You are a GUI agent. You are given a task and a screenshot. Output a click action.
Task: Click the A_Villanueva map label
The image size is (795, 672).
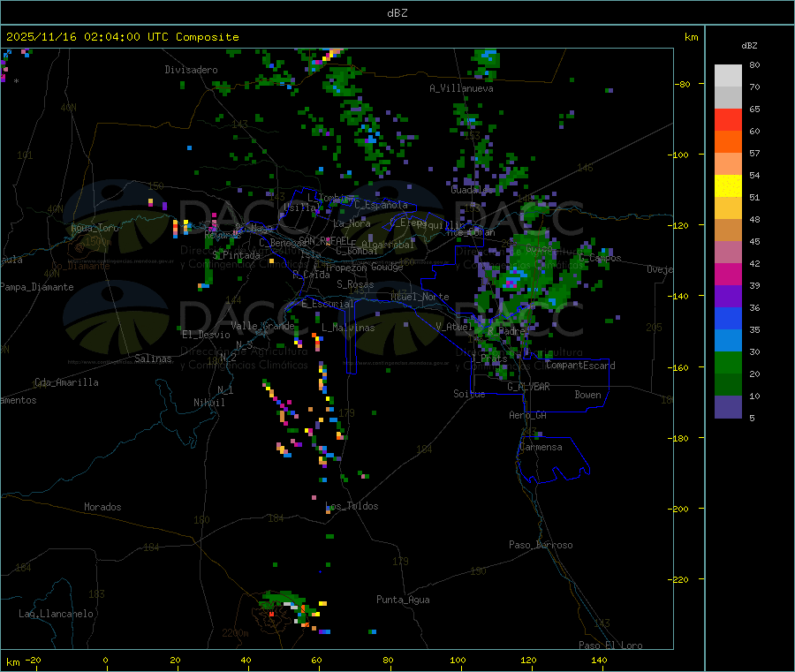pos(461,88)
